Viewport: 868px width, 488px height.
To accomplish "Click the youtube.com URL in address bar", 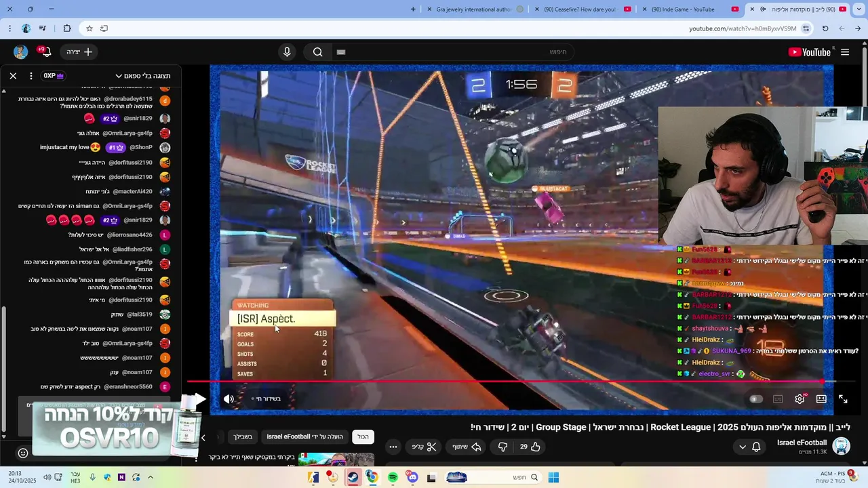I will (743, 28).
